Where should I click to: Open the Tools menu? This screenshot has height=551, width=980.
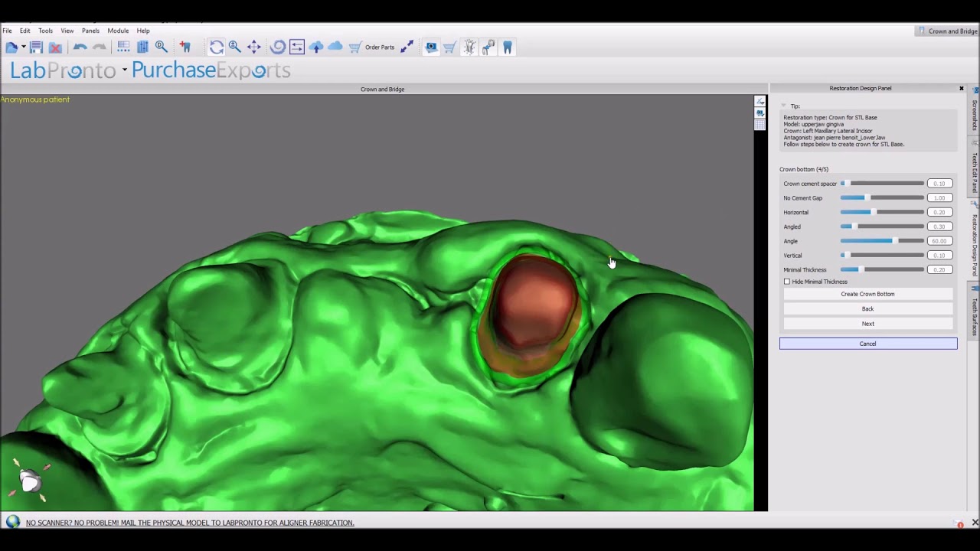(45, 31)
